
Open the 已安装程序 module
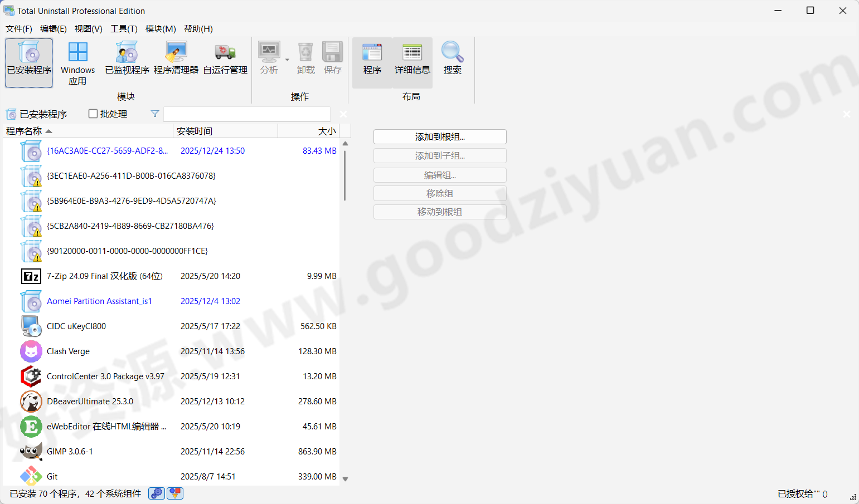click(x=28, y=61)
